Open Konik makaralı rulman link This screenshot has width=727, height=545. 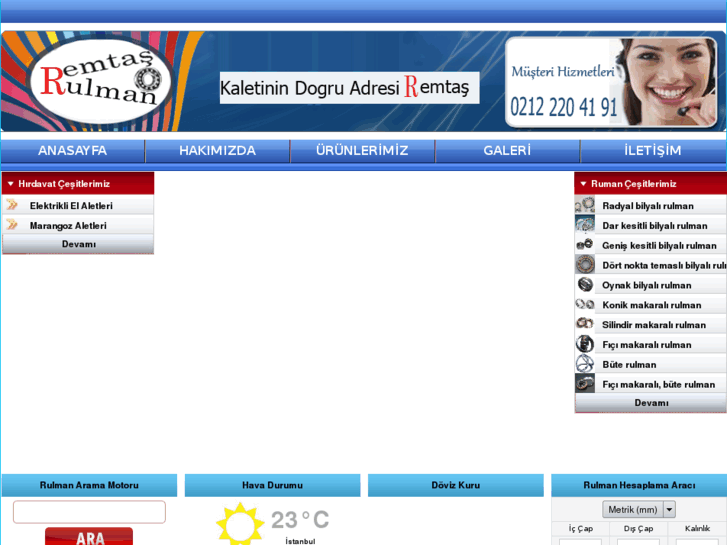coord(651,305)
